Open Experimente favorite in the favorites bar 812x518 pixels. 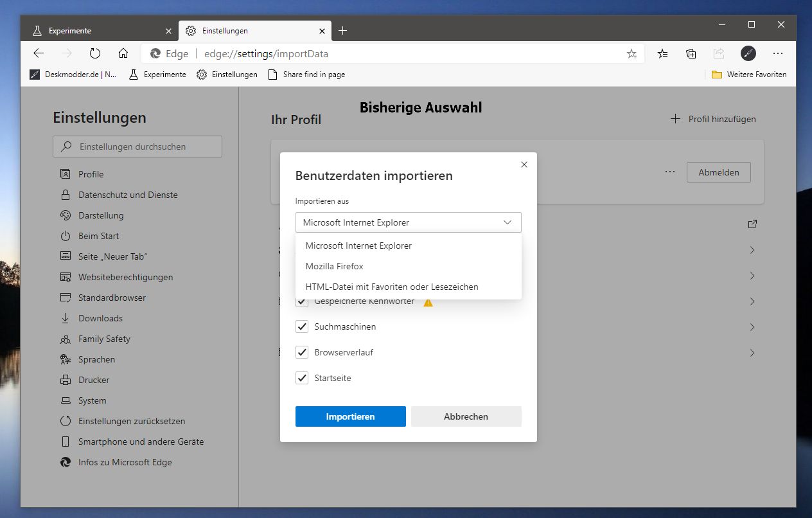click(x=157, y=75)
